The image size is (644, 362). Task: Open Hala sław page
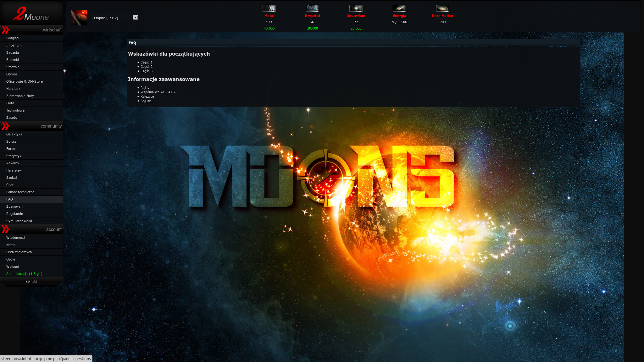tap(31, 170)
